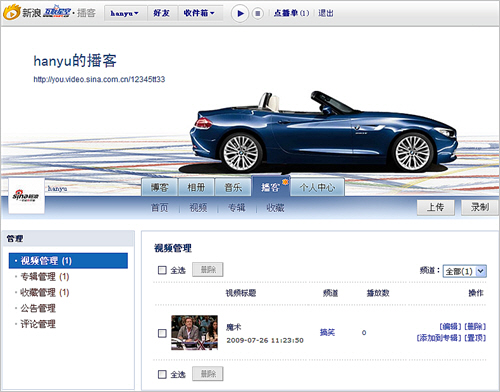The image size is (500, 392).
Task: Stop playback with the stop button
Action: 257,14
